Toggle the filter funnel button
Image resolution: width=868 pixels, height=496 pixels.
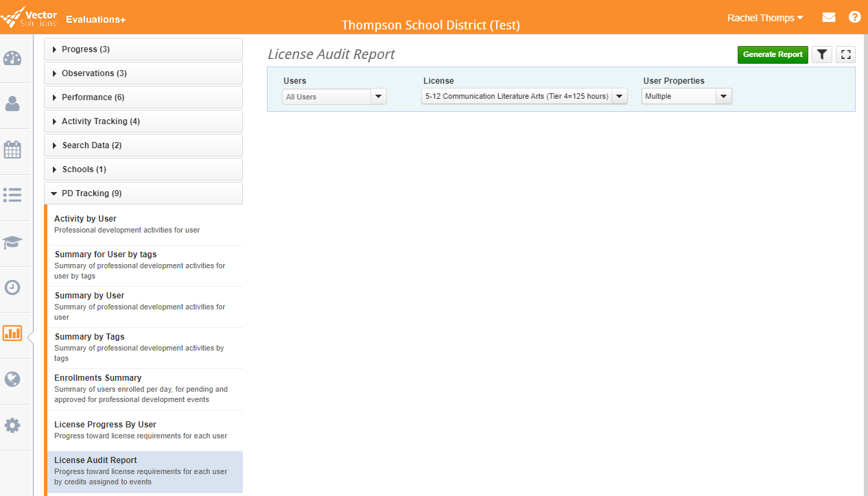click(821, 55)
